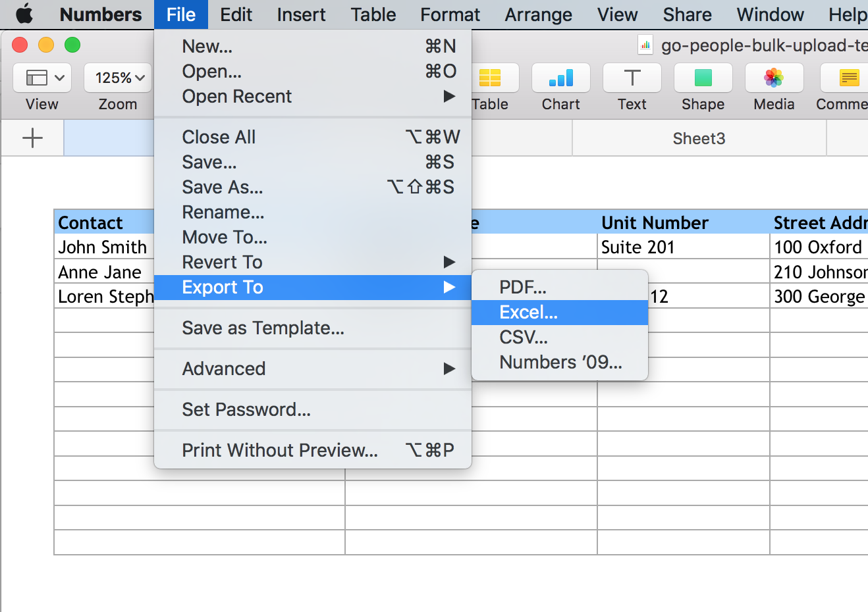The image size is (868, 612).
Task: Select the Contact header cell
Action: pos(104,222)
